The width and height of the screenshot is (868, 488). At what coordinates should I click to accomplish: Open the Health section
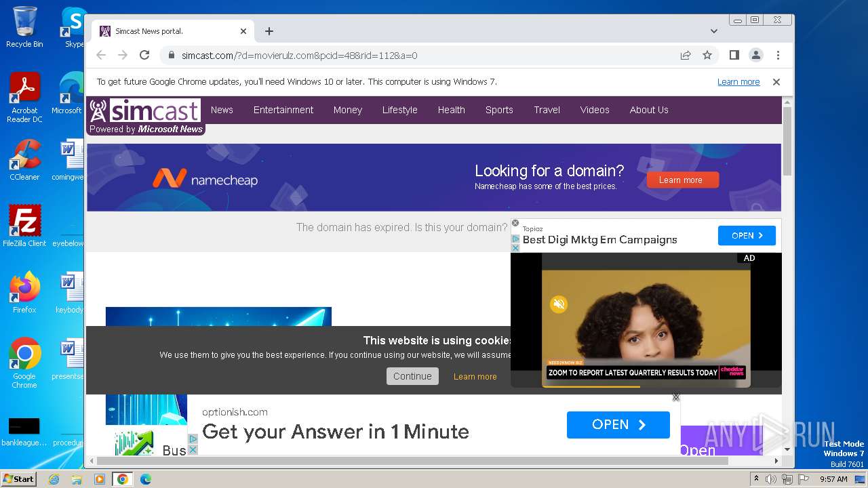coord(451,110)
